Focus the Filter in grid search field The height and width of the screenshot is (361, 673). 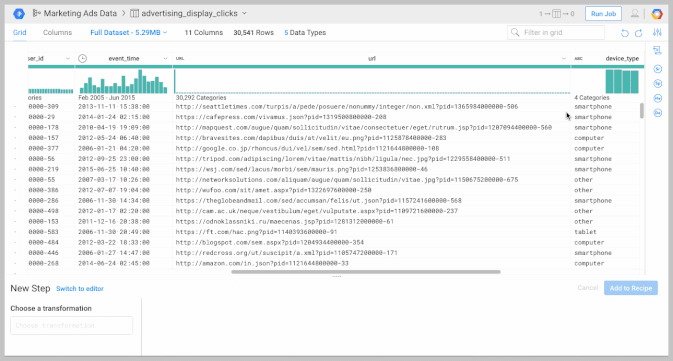(556, 33)
